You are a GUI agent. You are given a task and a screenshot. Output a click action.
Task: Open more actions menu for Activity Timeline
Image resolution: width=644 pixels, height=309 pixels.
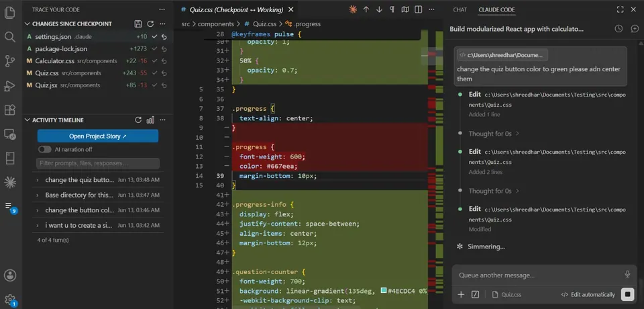(163, 120)
